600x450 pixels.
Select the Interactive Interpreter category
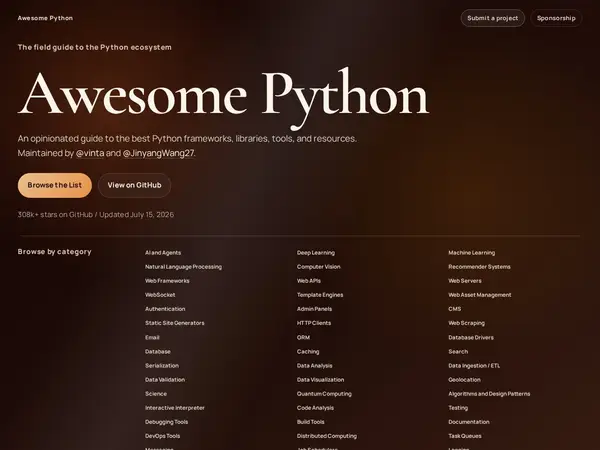pyautogui.click(x=175, y=408)
